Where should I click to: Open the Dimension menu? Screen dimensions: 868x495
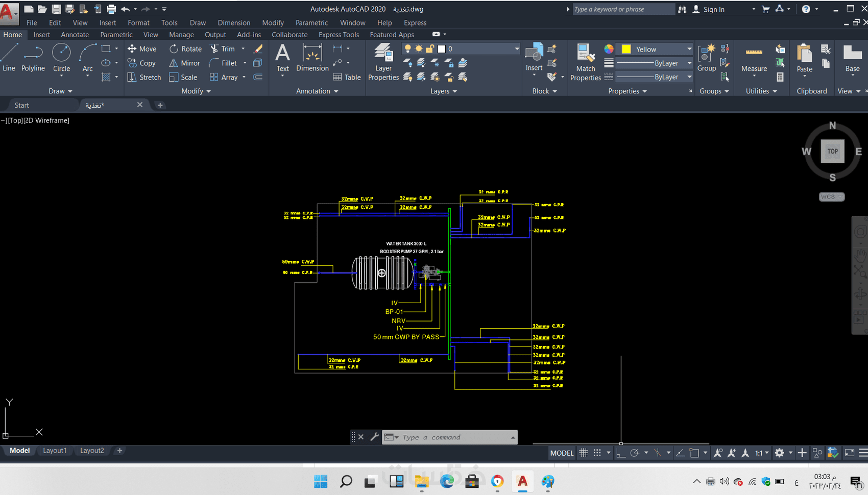pos(234,23)
